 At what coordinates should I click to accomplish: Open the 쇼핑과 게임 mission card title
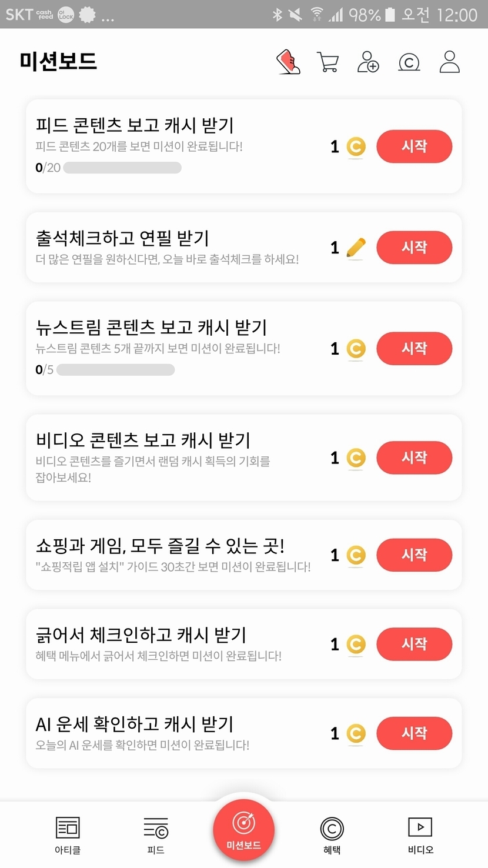[x=161, y=546]
